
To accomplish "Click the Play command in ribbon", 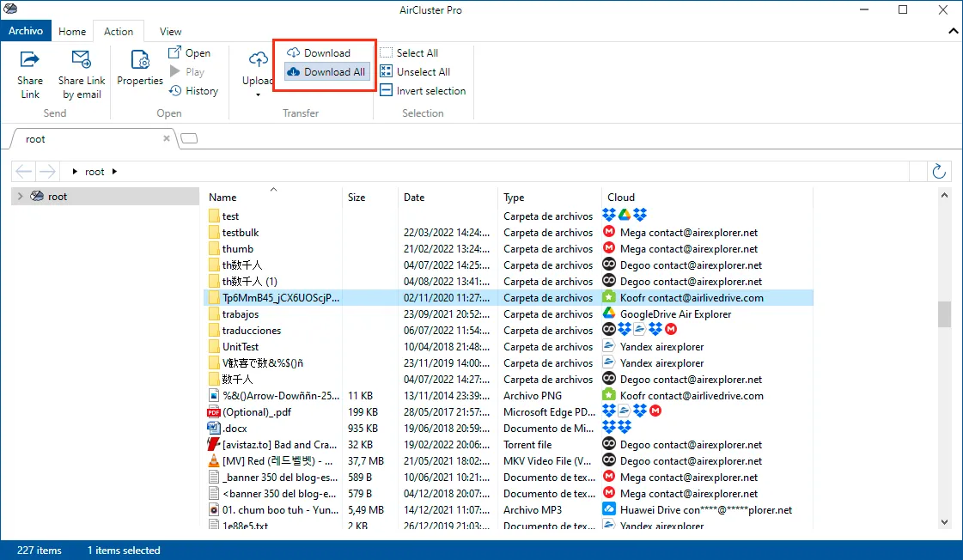I will point(186,72).
